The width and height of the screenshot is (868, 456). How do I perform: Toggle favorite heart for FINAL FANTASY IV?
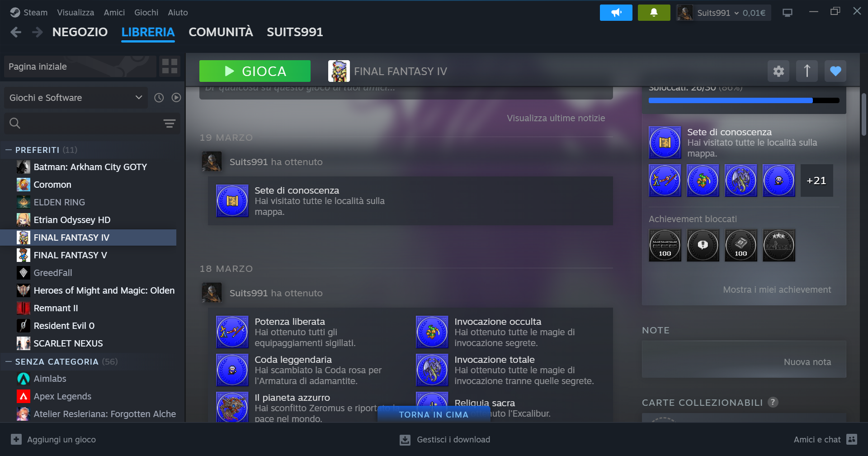pos(835,71)
